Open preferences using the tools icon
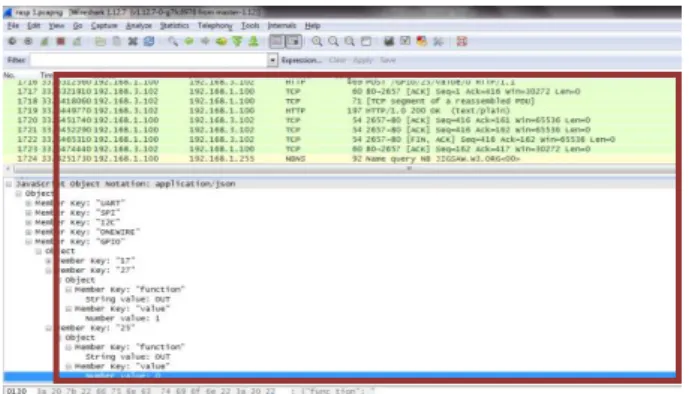 pos(438,42)
